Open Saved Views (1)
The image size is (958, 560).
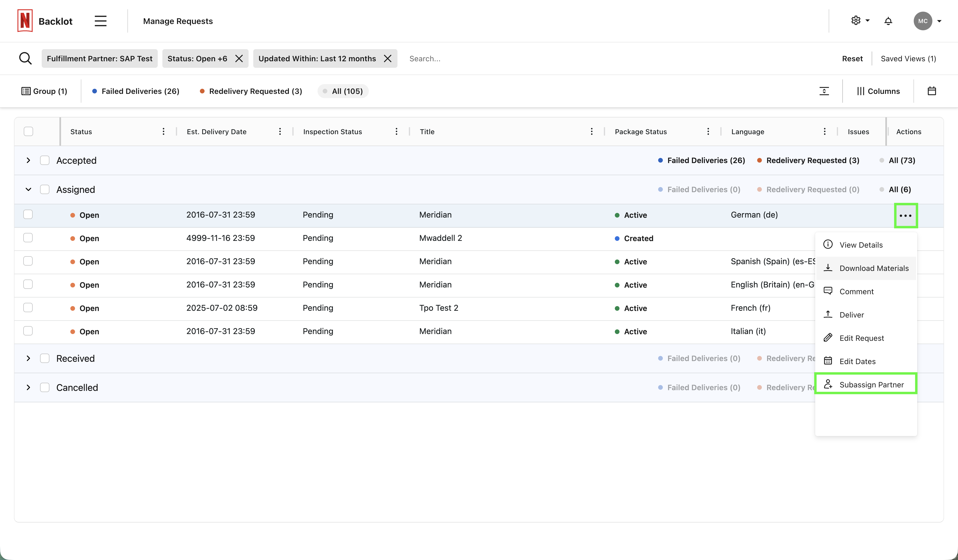(x=908, y=58)
